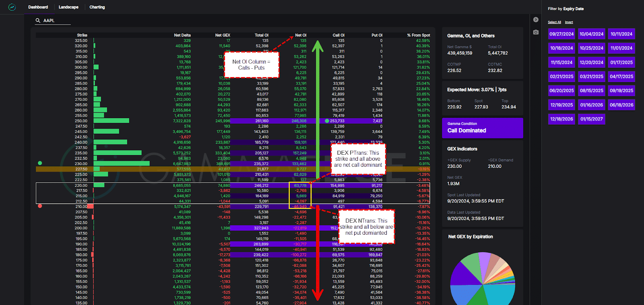Click the Net Gamma $ value 439,459,159
This screenshot has width=644, height=305.
(x=460, y=53)
